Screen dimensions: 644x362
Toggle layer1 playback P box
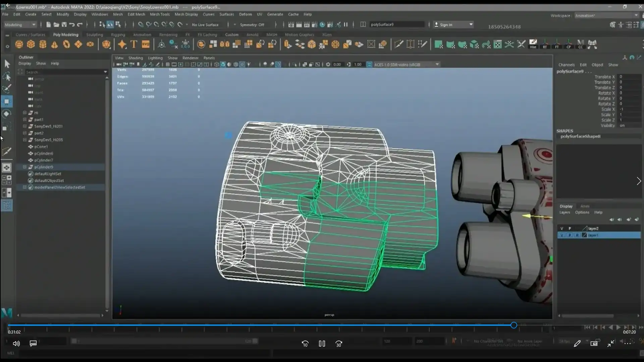click(x=570, y=235)
